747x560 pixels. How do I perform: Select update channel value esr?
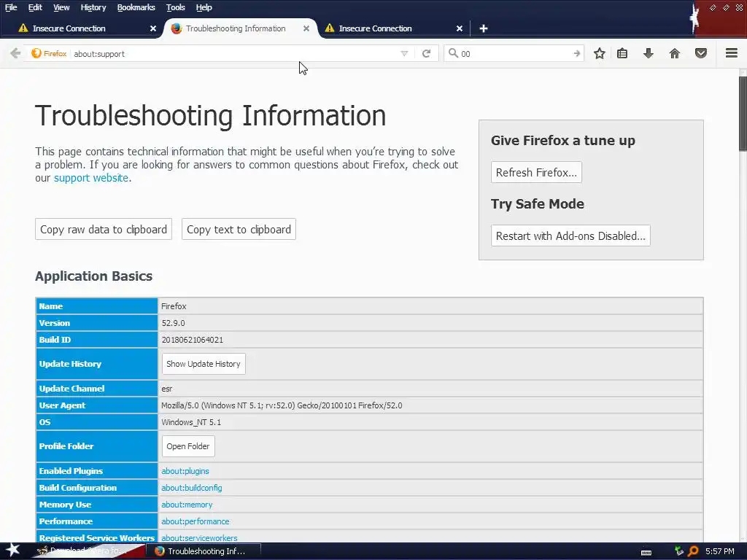(x=167, y=389)
